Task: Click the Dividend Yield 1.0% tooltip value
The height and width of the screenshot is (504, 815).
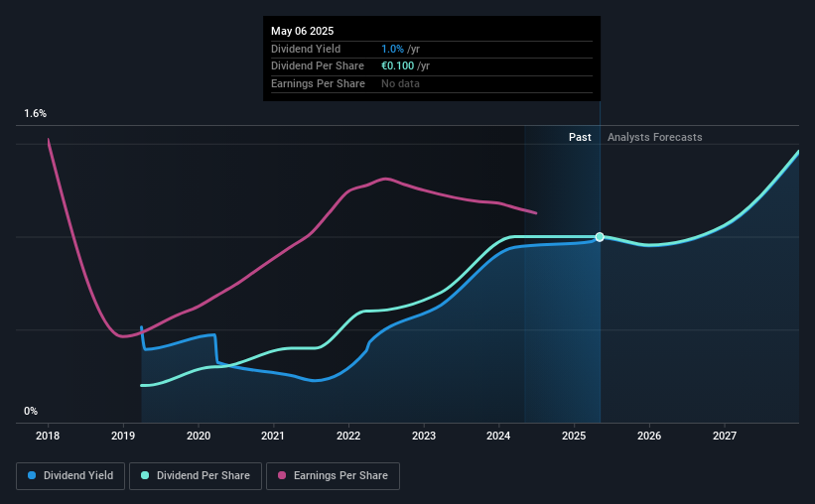Action: pyautogui.click(x=392, y=49)
